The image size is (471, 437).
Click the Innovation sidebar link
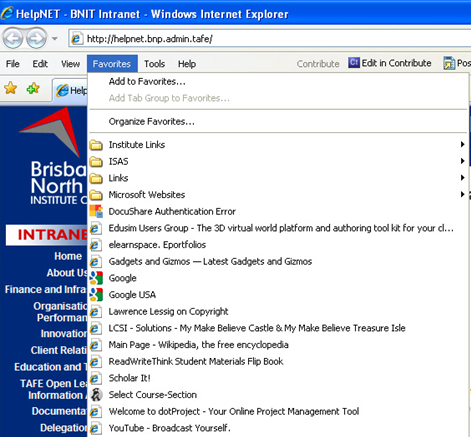point(64,334)
